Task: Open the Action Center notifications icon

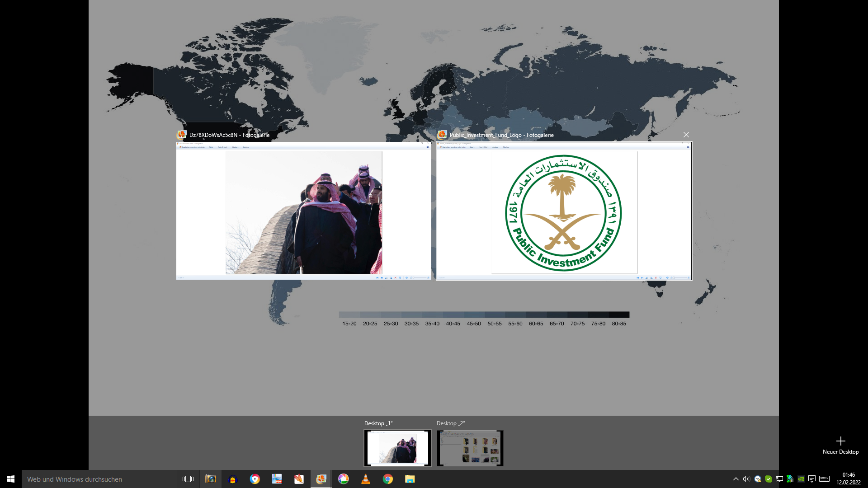Action: [812, 479]
